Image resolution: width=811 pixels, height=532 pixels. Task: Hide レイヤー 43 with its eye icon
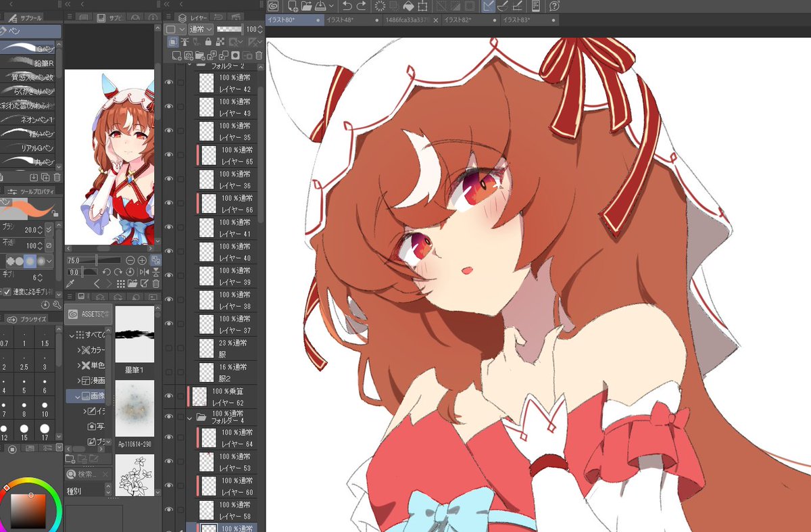click(169, 107)
